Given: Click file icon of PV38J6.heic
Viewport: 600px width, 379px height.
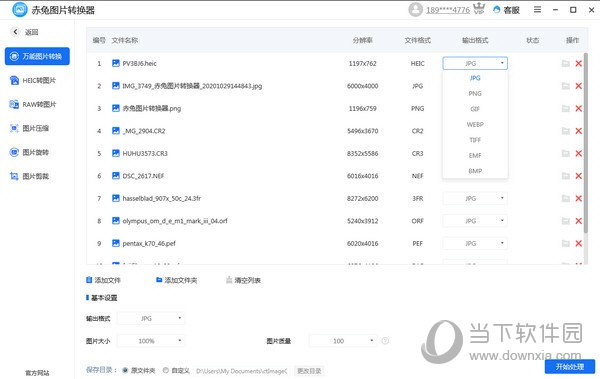Looking at the screenshot, I should coord(116,63).
